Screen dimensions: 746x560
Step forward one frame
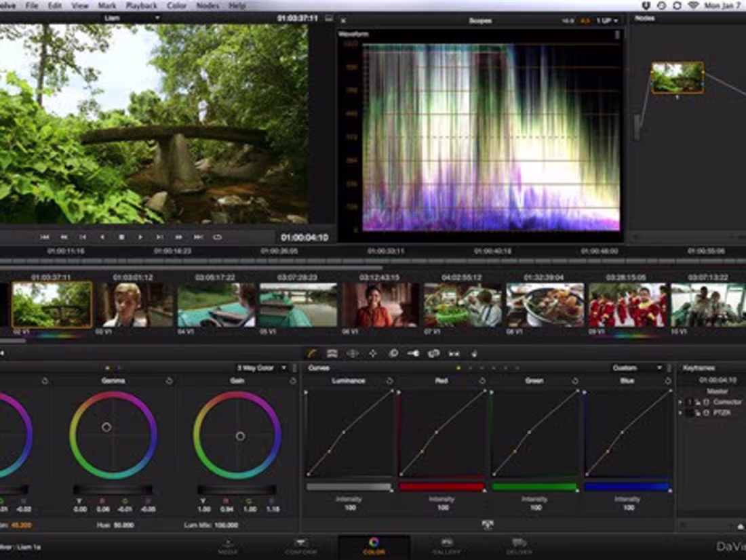pos(159,237)
